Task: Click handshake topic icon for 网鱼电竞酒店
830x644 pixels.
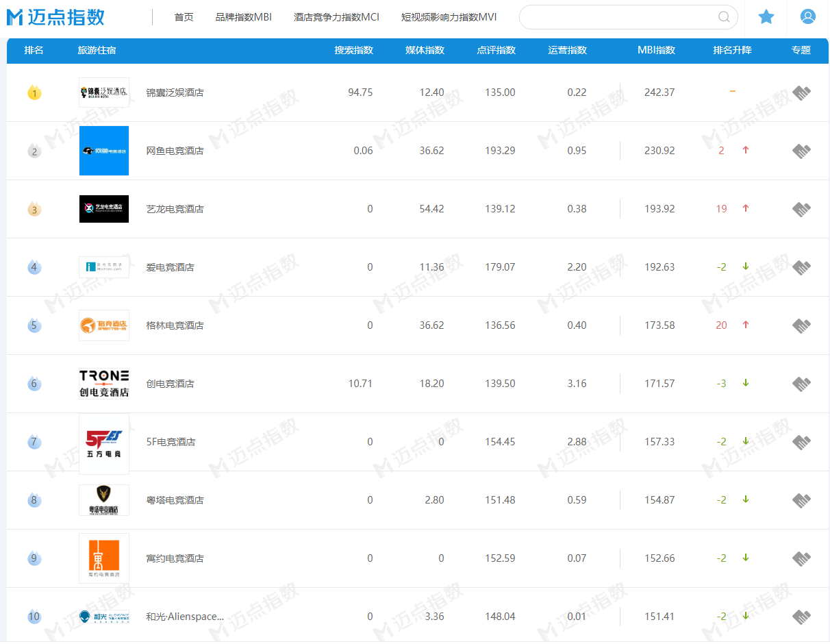Action: pos(801,151)
